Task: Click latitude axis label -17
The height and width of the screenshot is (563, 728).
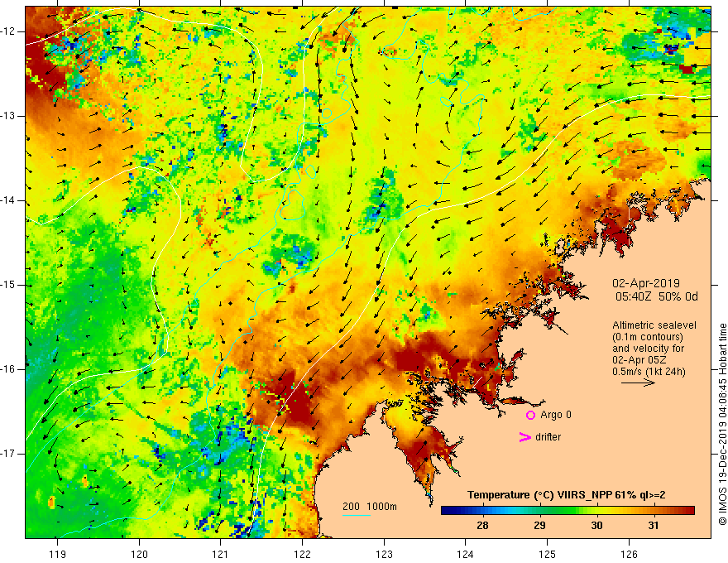Action: 8,454
